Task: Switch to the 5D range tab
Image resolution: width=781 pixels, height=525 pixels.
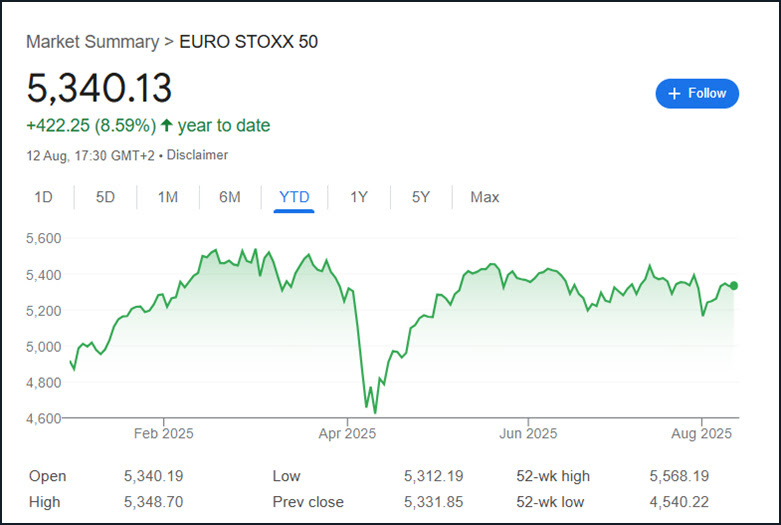Action: 105,197
